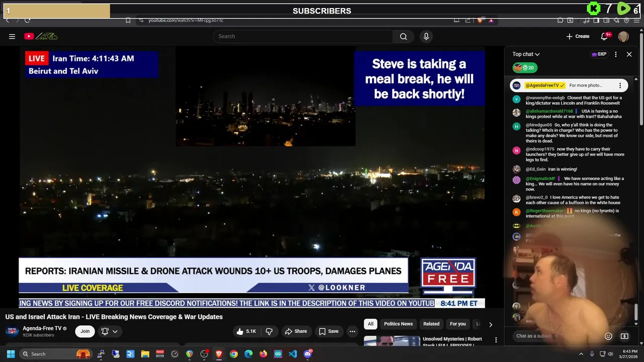Expand the Top chat dropdown
Screen dimensions: 644x362
pyautogui.click(x=526, y=54)
